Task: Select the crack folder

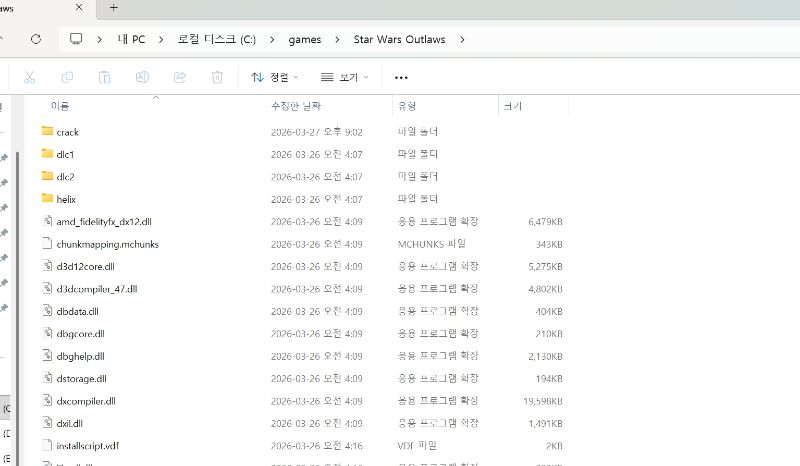Action: click(67, 132)
